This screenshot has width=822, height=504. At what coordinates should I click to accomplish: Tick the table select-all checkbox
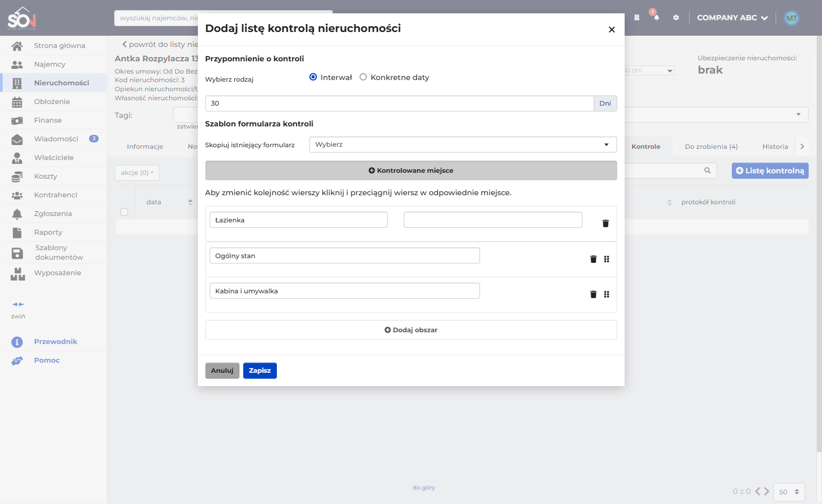coord(124,212)
